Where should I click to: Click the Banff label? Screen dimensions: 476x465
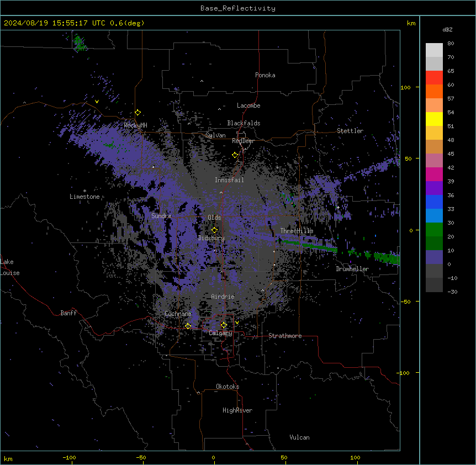coord(68,313)
